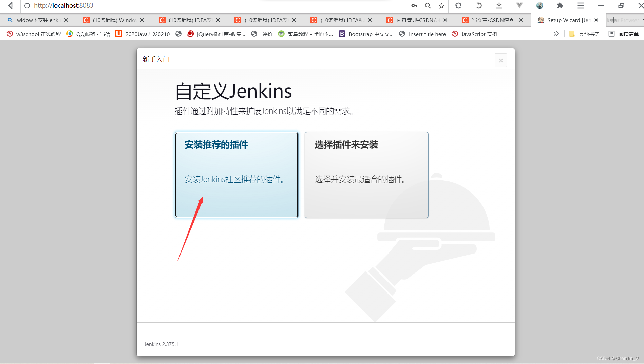Viewport: 644px width, 364px height.
Task: Switch to 内容管理-CSDN tab
Action: click(417, 20)
